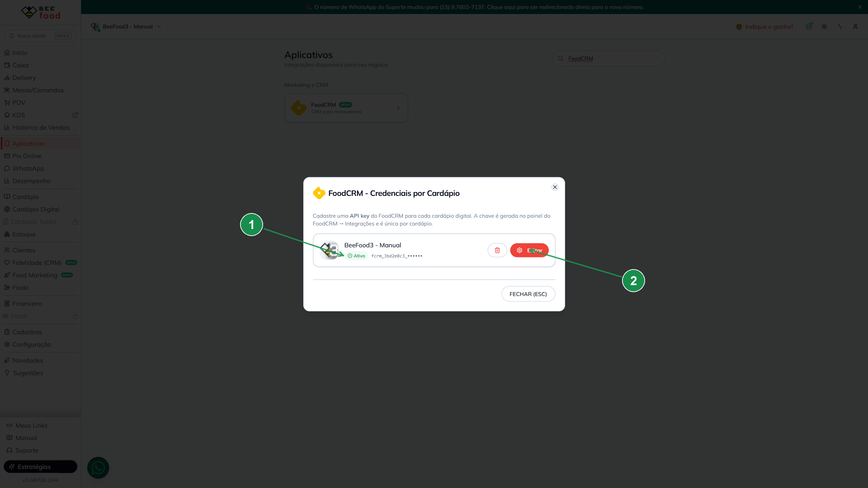Screen dimensions: 868x488
Task: Open the activity pulse icon in header
Action: [x=840, y=26]
